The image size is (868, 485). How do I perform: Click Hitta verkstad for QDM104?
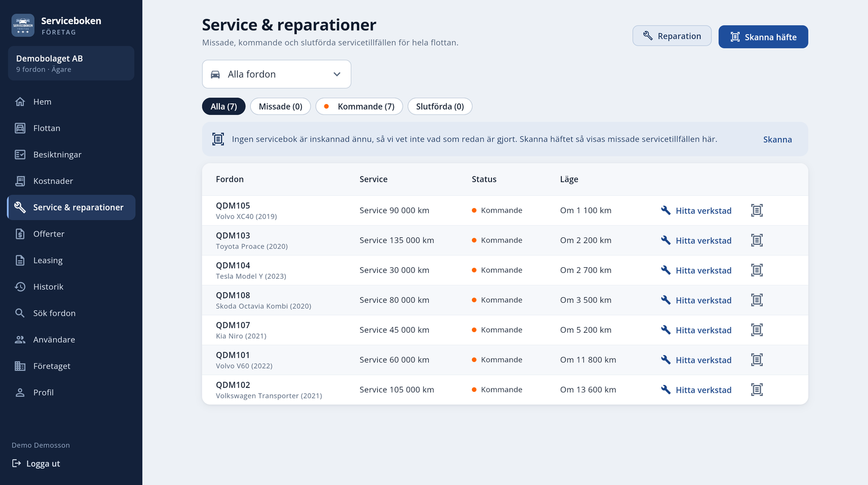click(696, 271)
